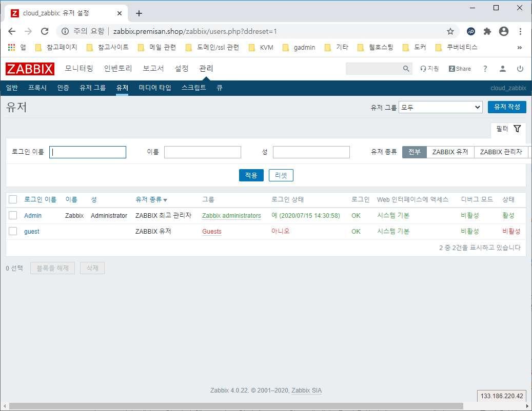This screenshot has width=532, height=411.
Task: Select ZABBIX 유저 type option
Action: (450, 152)
